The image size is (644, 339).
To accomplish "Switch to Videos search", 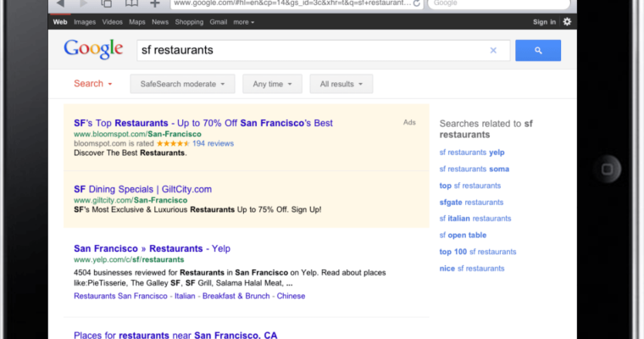I will (112, 22).
